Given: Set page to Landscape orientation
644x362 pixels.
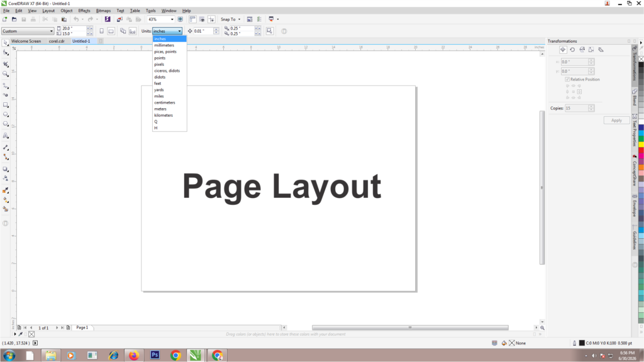Looking at the screenshot, I should (111, 31).
